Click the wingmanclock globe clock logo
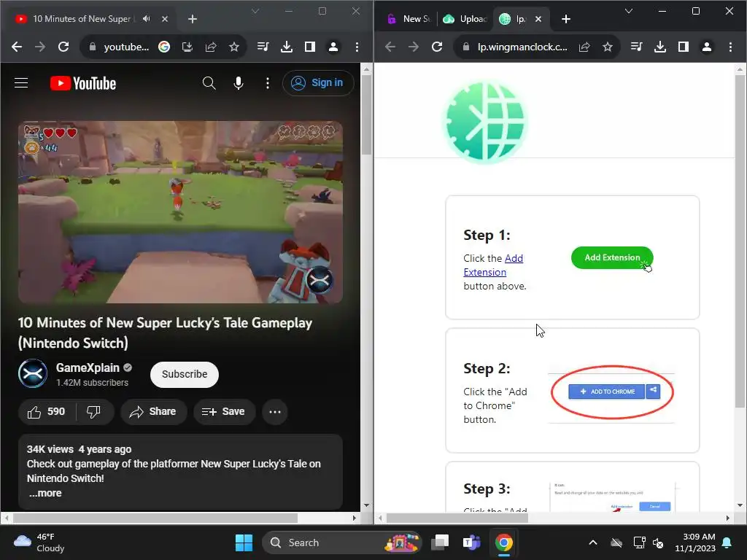747x560 pixels. point(485,122)
